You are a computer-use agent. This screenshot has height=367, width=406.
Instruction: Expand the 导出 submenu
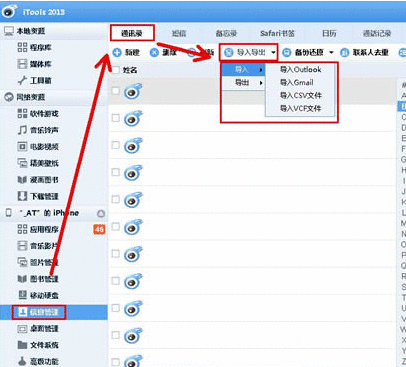click(x=243, y=83)
